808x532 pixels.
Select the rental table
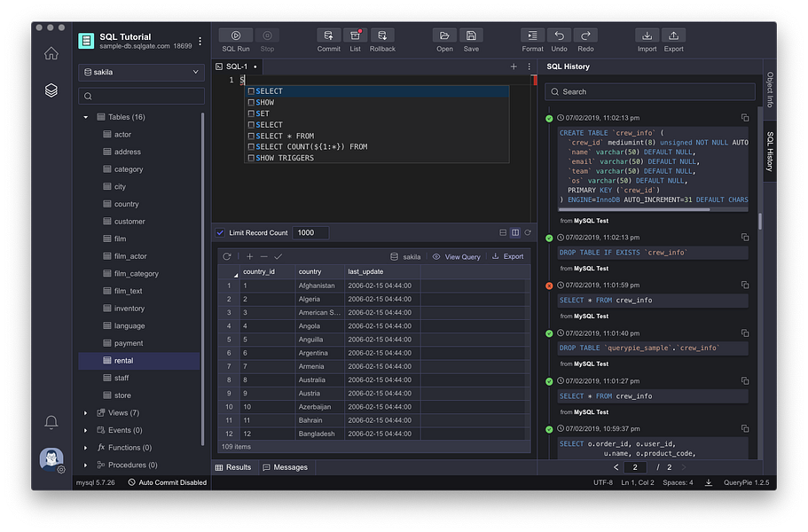click(139, 361)
